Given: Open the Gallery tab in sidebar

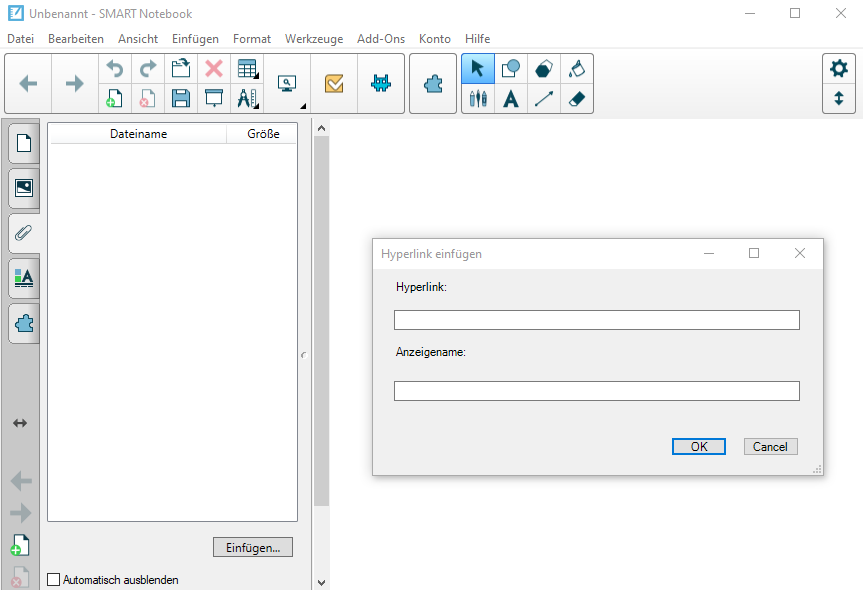Looking at the screenshot, I should coord(24,188).
